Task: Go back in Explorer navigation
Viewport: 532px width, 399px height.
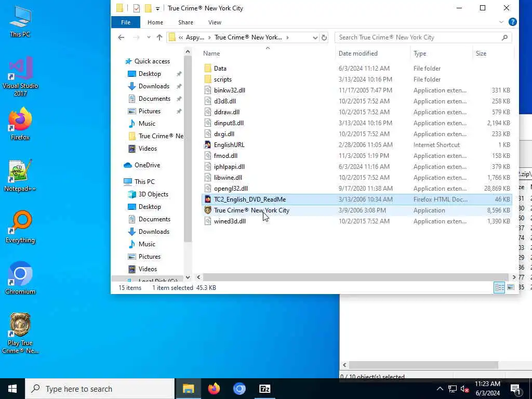Action: click(121, 37)
